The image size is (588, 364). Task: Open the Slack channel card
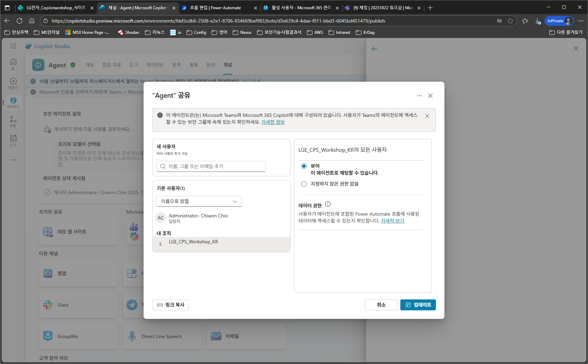(x=78, y=305)
